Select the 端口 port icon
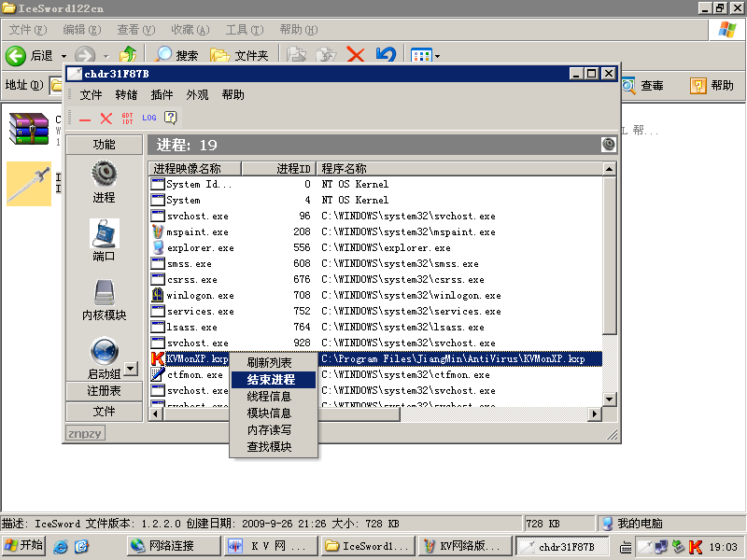 (105, 232)
